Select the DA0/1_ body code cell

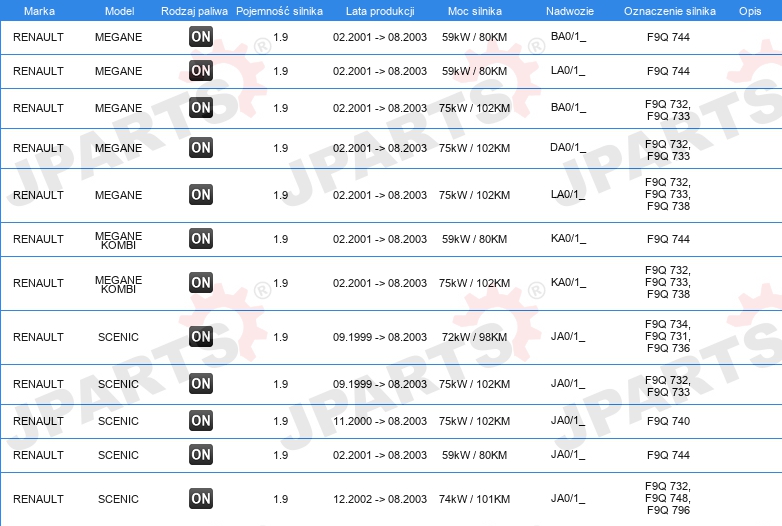point(568,148)
